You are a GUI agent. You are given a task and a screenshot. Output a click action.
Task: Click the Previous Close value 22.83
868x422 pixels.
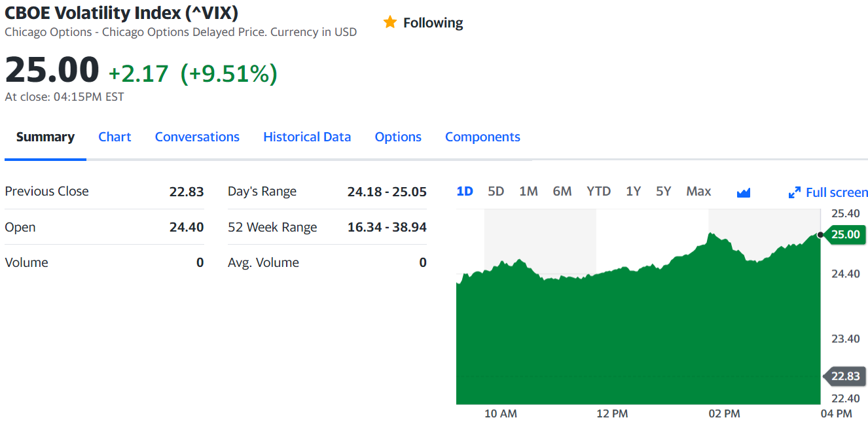coord(187,192)
